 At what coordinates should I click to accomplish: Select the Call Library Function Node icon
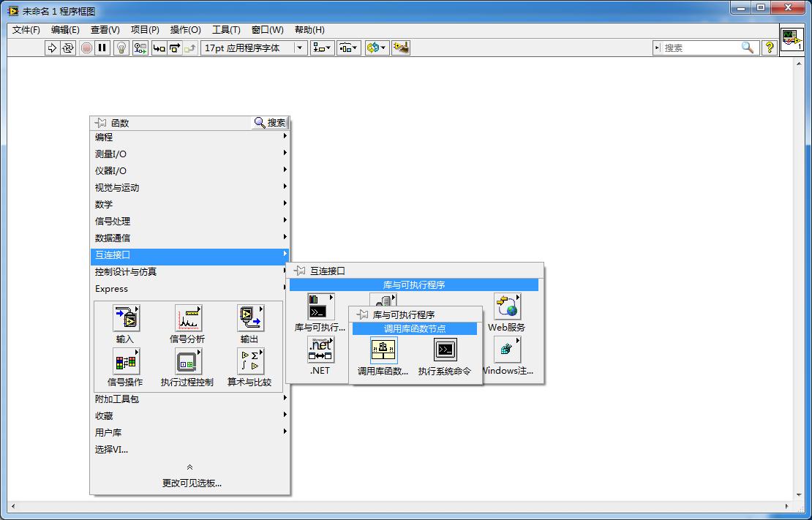[x=383, y=351]
